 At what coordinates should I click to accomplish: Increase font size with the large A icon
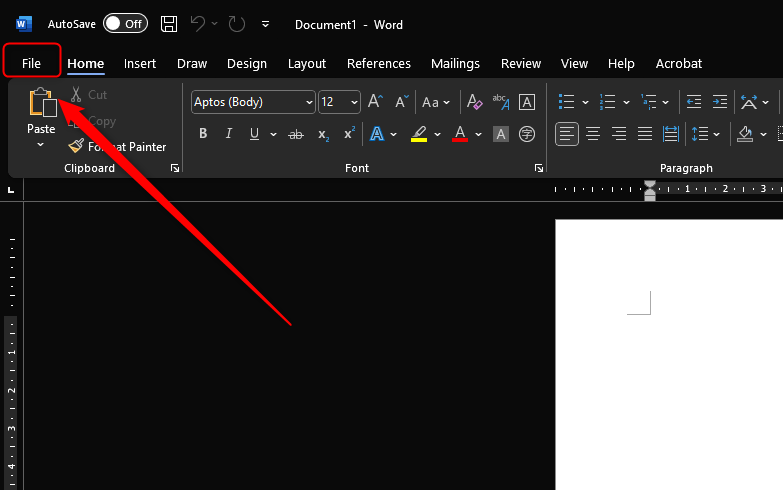pos(376,102)
